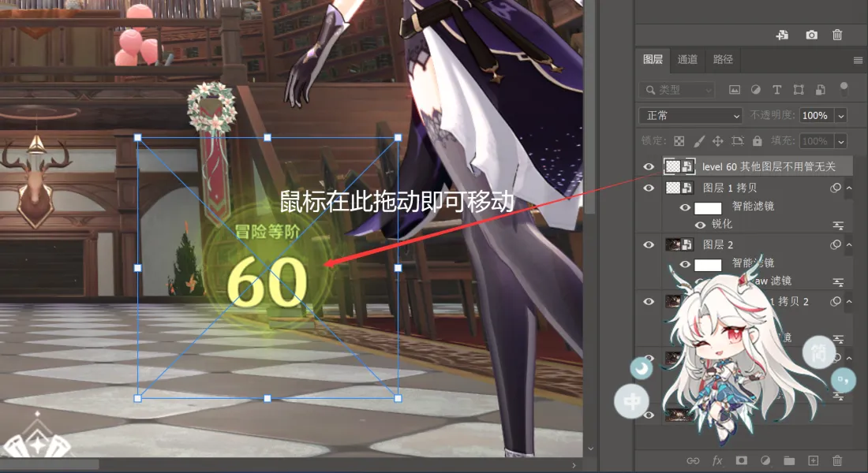
Task: Click the adjustment layer filter icon
Action: (756, 90)
